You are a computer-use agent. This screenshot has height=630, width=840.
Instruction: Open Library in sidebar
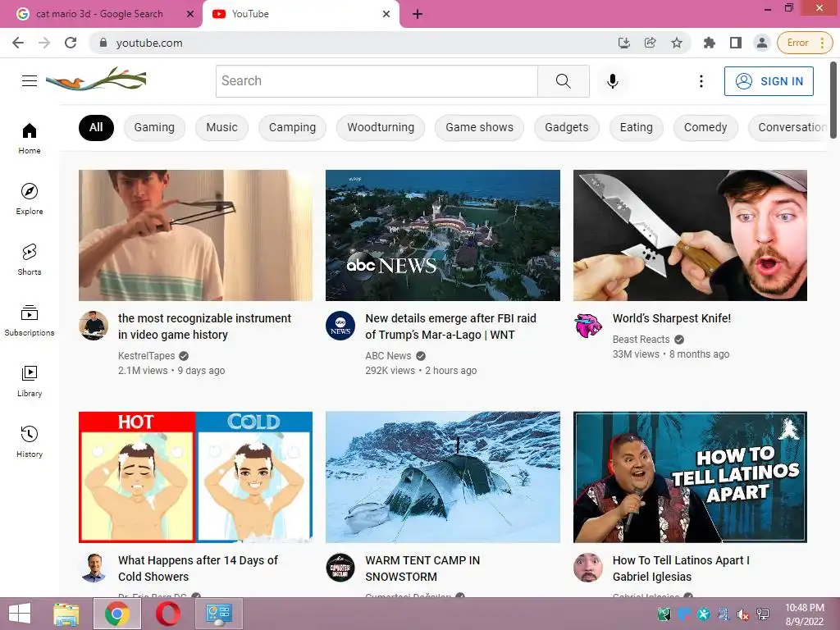click(30, 381)
